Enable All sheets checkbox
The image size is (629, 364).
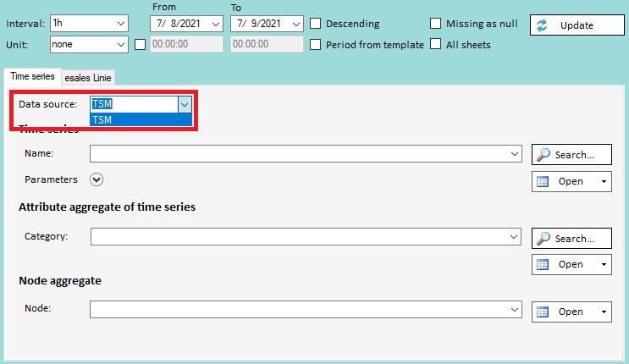click(x=436, y=44)
